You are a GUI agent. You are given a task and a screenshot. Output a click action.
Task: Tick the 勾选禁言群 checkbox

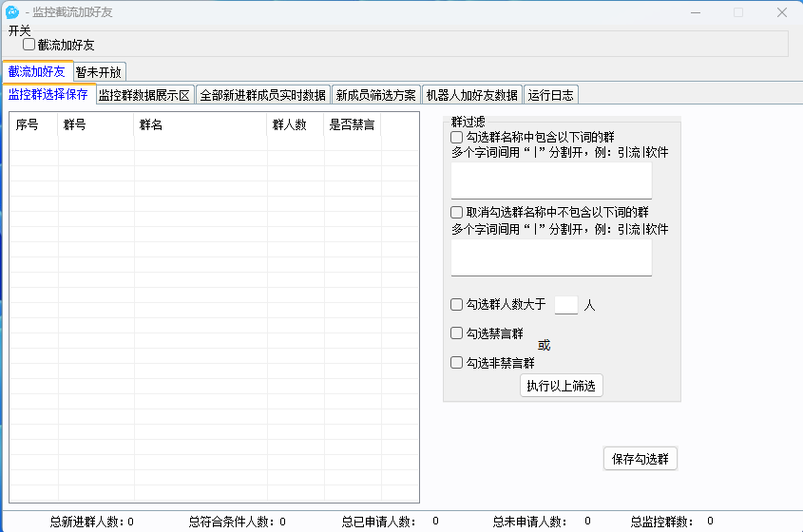tap(457, 334)
